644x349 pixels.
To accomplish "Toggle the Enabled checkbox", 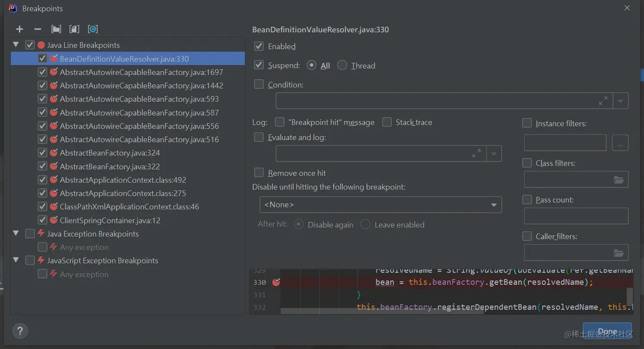I will pyautogui.click(x=259, y=46).
